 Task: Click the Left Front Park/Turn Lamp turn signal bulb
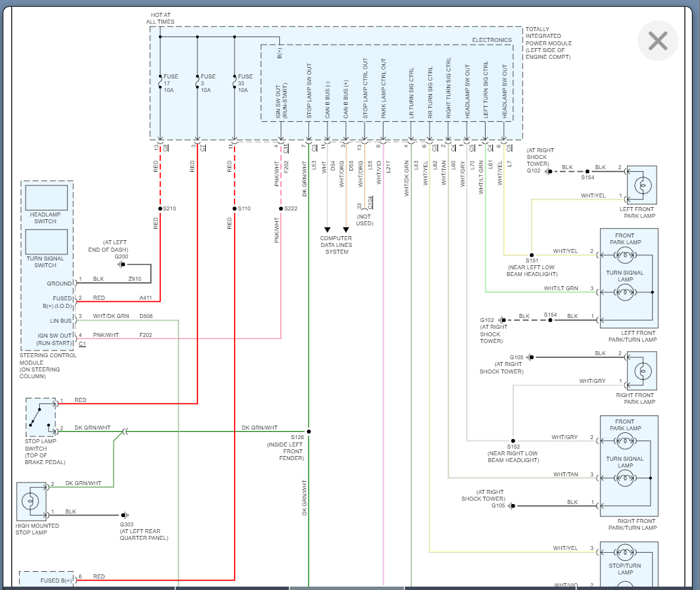coord(624,292)
